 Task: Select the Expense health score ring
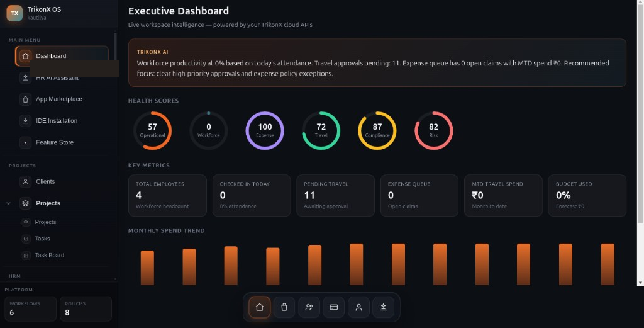265,130
